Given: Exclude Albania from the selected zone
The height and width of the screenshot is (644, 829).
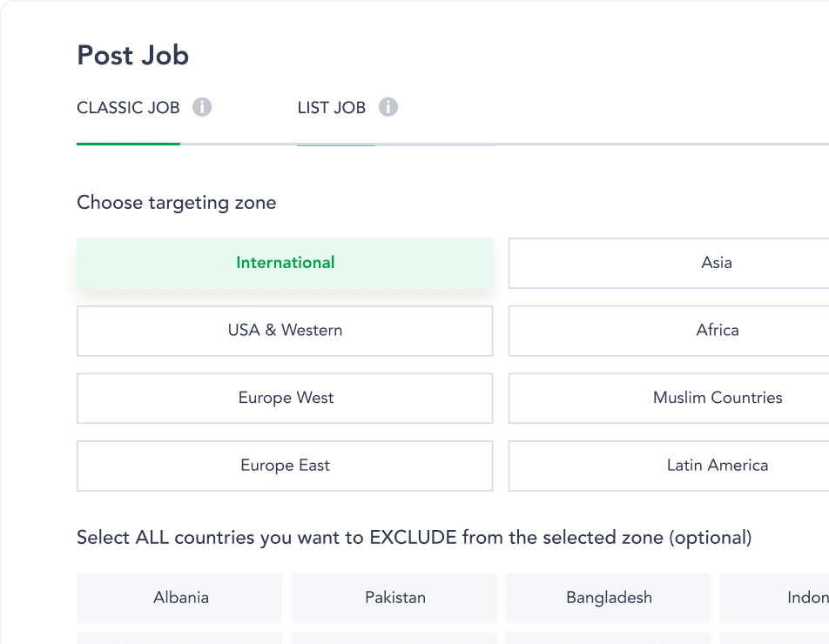Looking at the screenshot, I should (x=179, y=598).
